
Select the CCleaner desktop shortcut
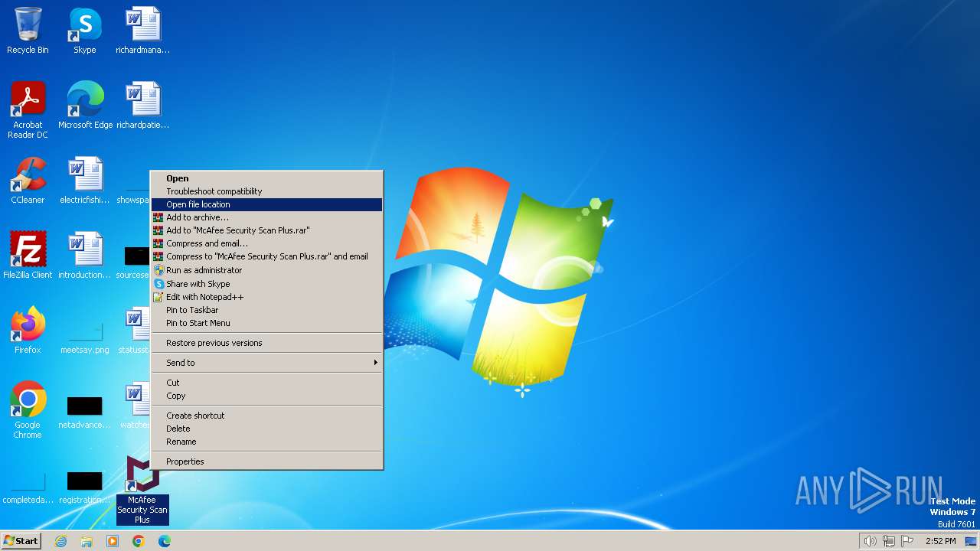(28, 181)
